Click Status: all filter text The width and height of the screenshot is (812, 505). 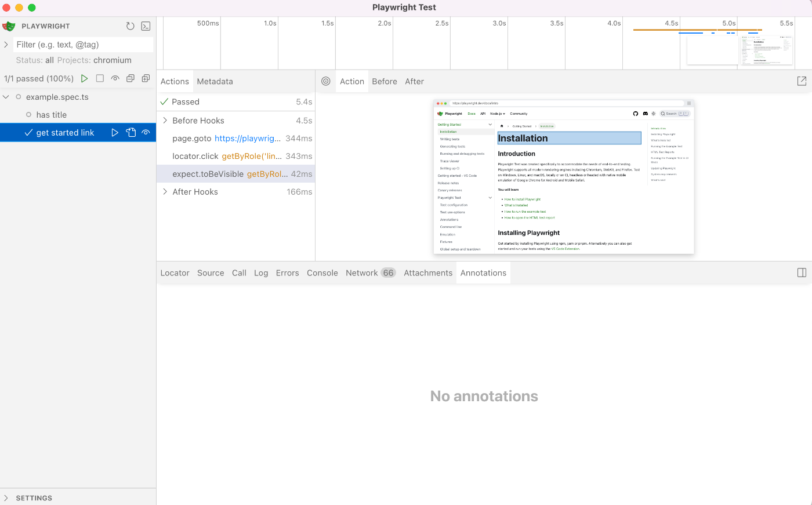(35, 60)
